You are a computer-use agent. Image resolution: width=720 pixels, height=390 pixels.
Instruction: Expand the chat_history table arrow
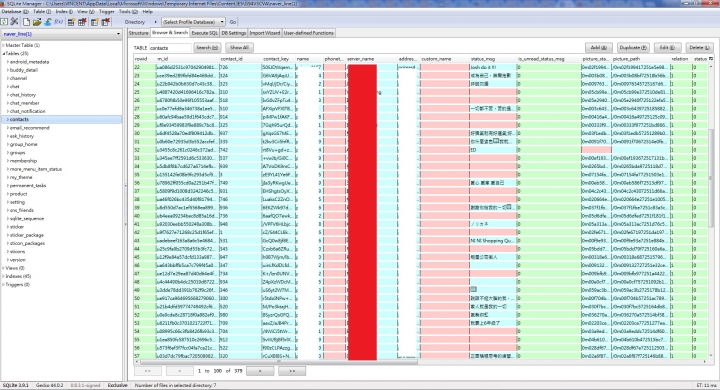tap(7, 95)
